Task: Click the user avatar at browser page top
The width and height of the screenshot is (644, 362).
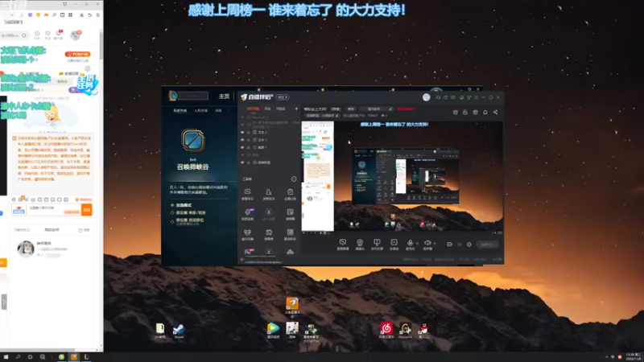Action: (x=75, y=35)
